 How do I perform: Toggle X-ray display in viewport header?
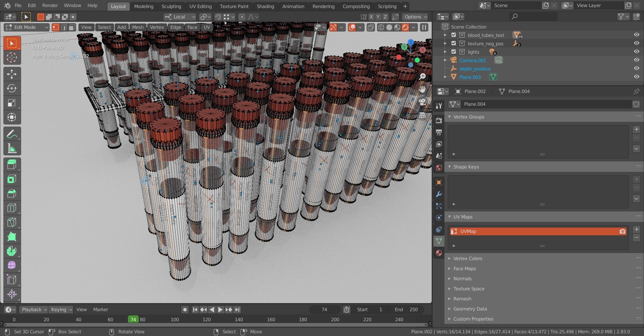(x=371, y=27)
